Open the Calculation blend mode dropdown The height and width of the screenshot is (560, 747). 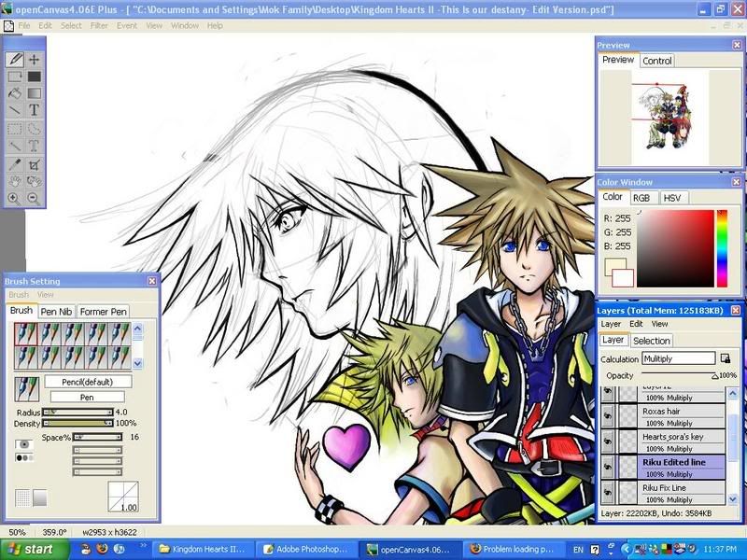(679, 358)
